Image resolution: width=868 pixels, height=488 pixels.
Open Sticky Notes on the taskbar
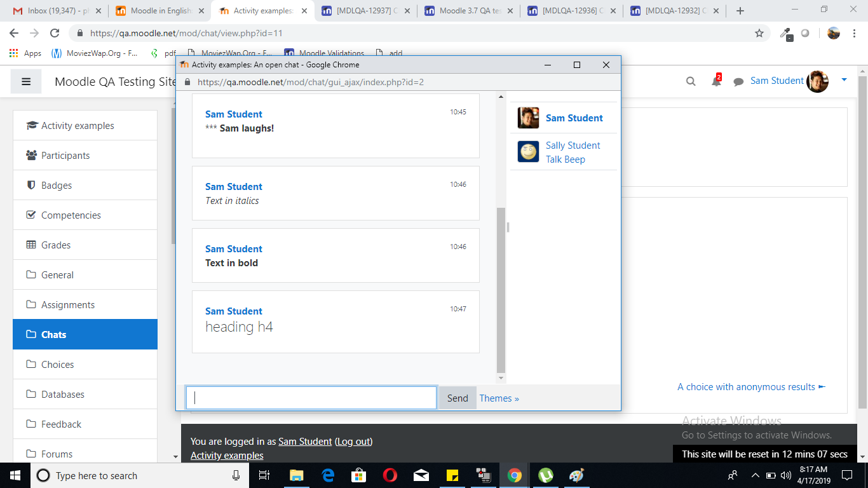tap(452, 475)
